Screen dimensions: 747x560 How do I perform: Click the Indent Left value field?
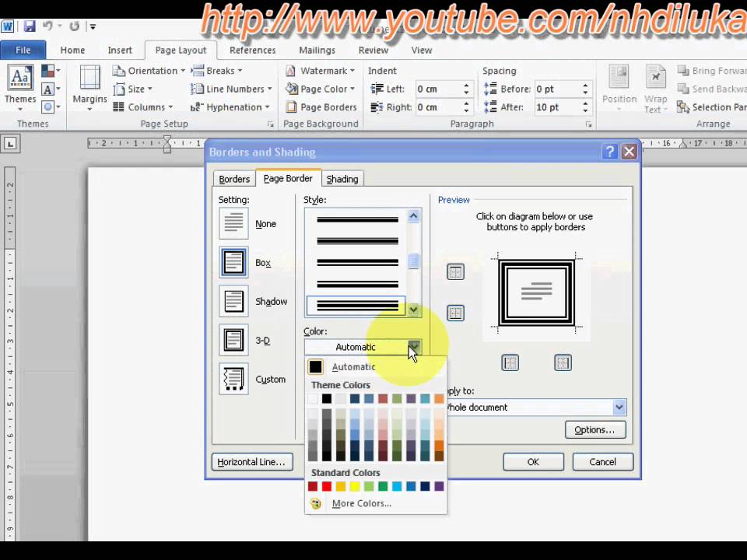[438, 89]
